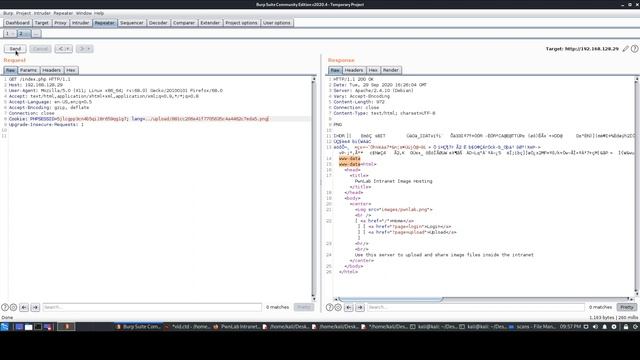The width and height of the screenshot is (640, 360).
Task: Switch to the Proxy tab
Action: tap(60, 23)
